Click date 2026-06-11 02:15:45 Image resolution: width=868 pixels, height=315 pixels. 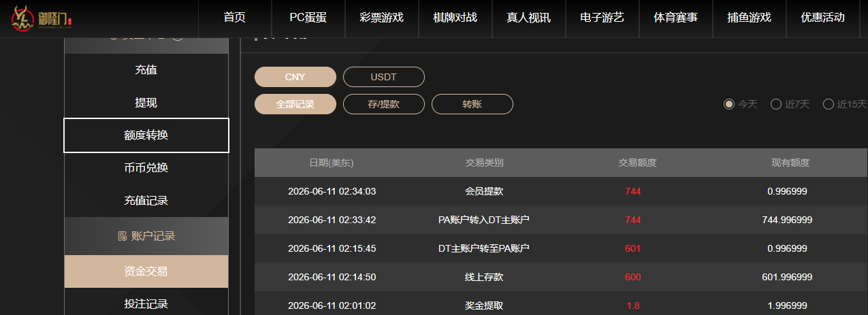(x=332, y=248)
